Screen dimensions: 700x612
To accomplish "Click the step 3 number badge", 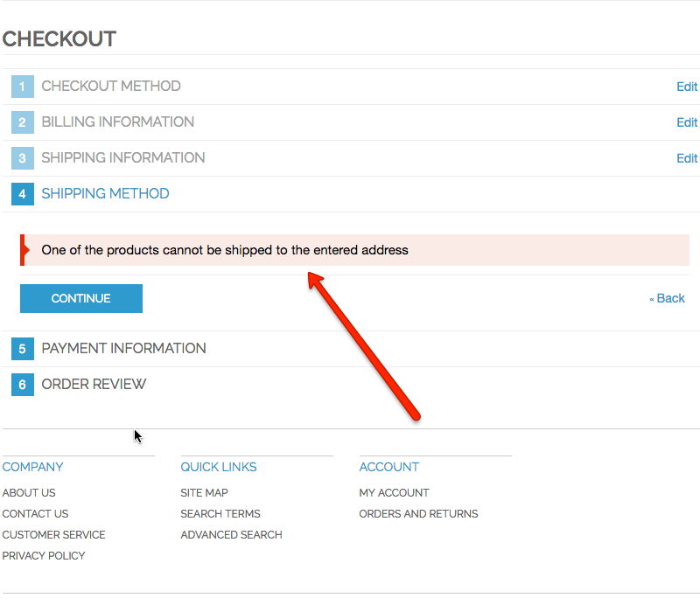I will [x=23, y=158].
